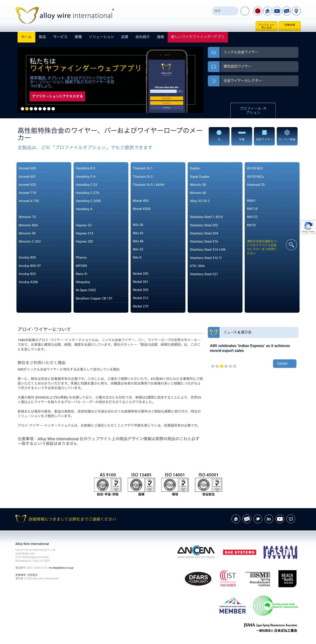316x644 pixels.
Task: Click the 見積依頼 button
Action: (289, 26)
